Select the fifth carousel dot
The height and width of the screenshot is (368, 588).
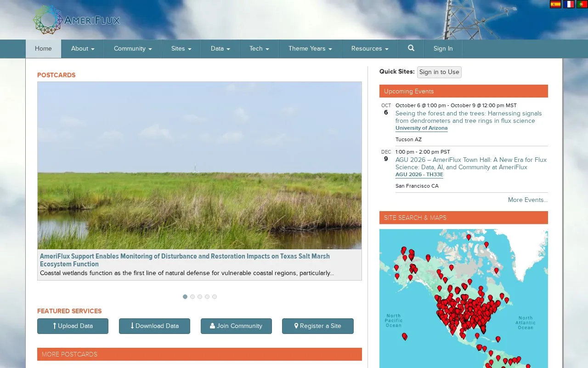click(215, 297)
